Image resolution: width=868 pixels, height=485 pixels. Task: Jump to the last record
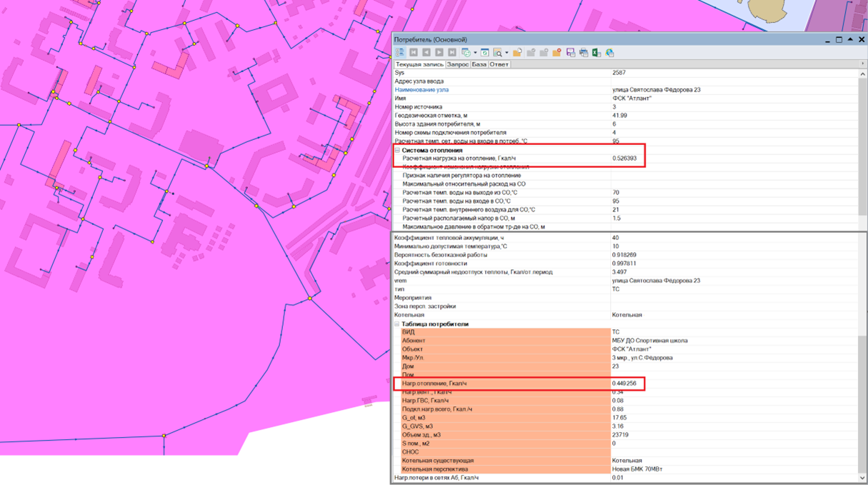452,53
